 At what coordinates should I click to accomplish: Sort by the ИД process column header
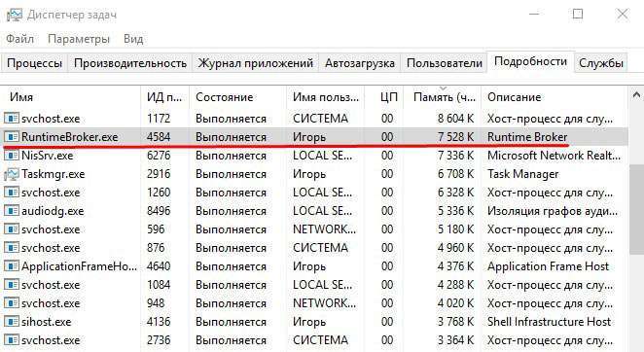(164, 97)
